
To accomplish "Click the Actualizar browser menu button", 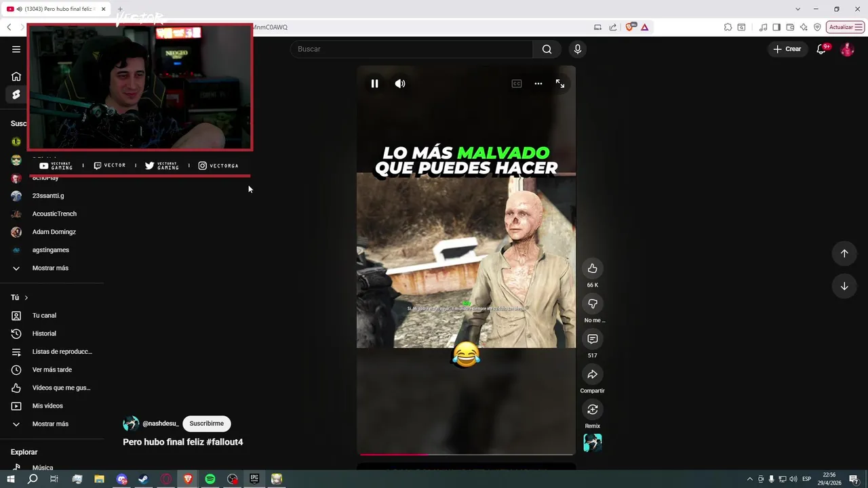I will coord(845,27).
